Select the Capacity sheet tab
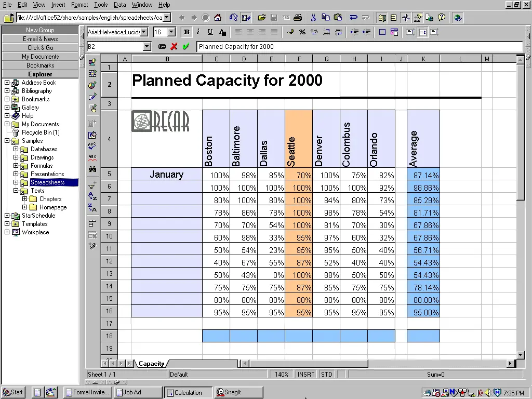The image size is (532, 399). pos(151,364)
